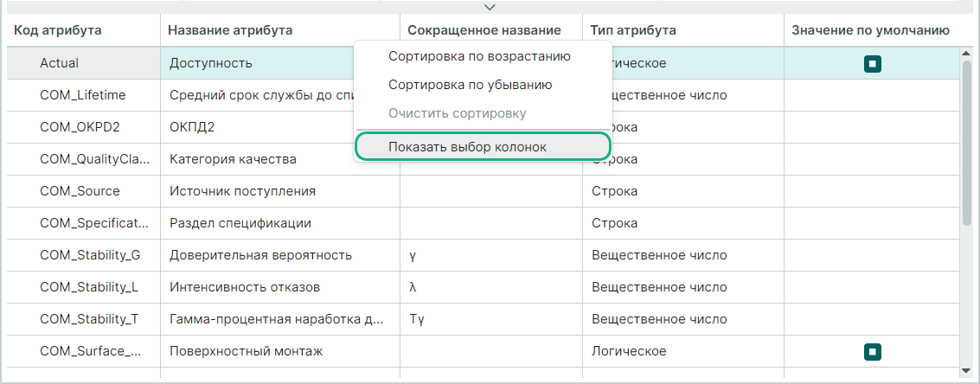Select the COM_Lifetime row
The image size is (980, 384).
click(x=83, y=95)
